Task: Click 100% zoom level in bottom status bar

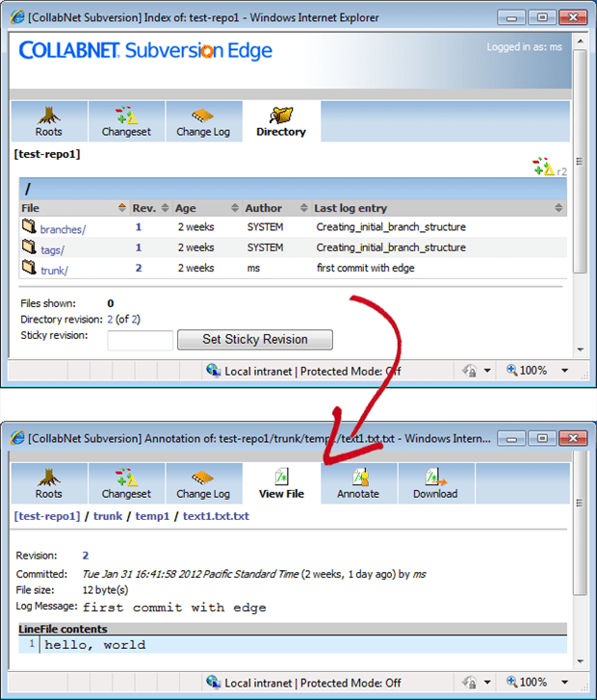Action: click(527, 682)
